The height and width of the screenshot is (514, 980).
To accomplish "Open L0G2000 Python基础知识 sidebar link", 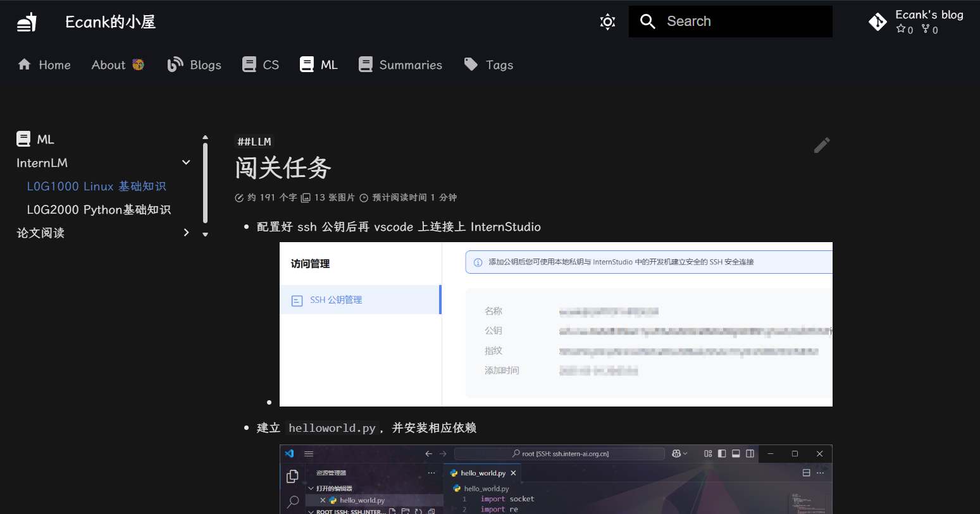I will [x=99, y=209].
